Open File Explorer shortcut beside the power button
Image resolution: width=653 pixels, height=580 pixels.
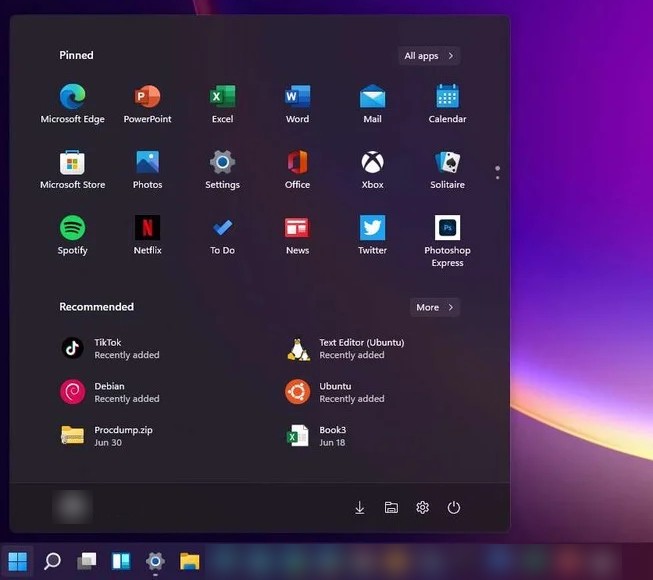[x=391, y=508]
